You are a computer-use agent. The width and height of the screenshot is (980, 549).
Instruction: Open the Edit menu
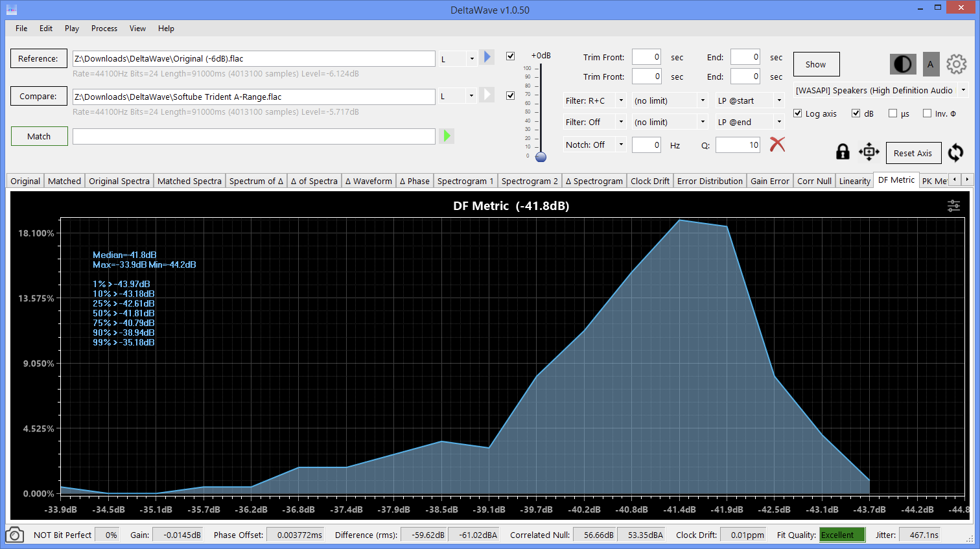pos(46,29)
